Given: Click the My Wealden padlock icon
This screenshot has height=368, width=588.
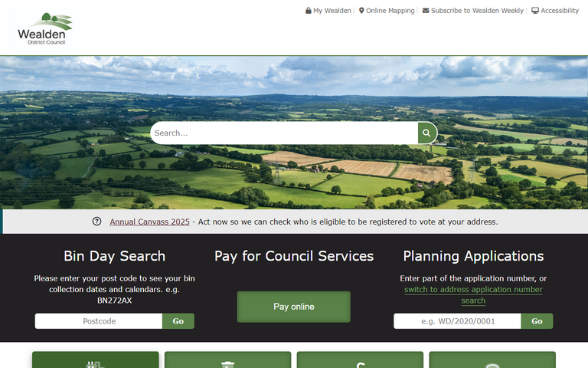Looking at the screenshot, I should coord(309,11).
